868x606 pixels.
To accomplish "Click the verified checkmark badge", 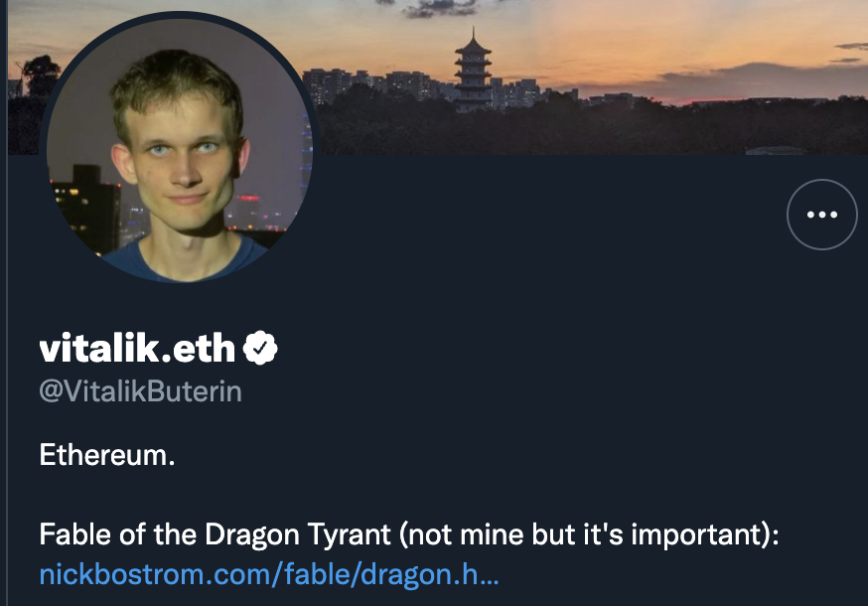I will [x=260, y=348].
